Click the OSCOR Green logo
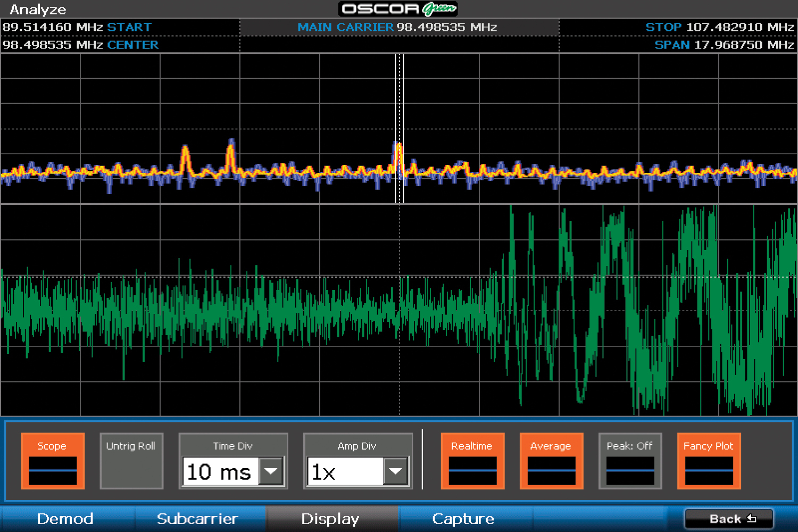 coord(399,9)
